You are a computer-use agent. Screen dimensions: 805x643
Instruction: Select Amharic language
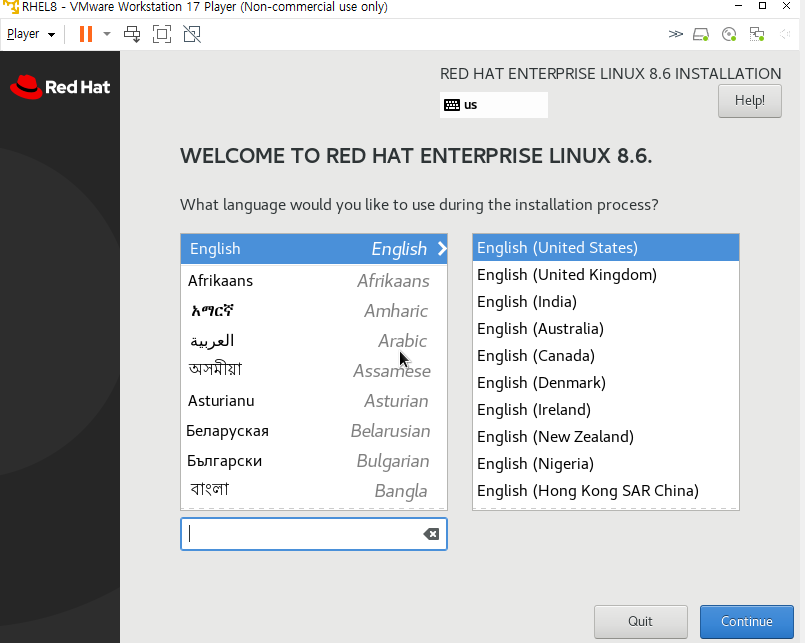click(314, 311)
